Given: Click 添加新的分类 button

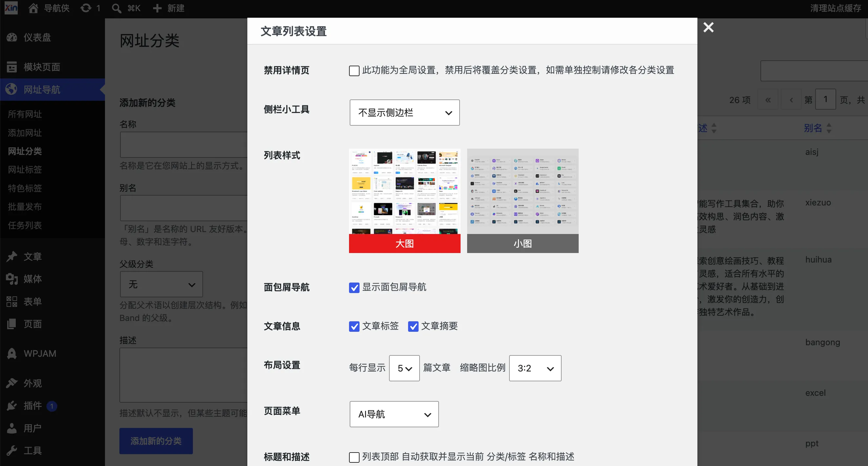Looking at the screenshot, I should tap(156, 441).
